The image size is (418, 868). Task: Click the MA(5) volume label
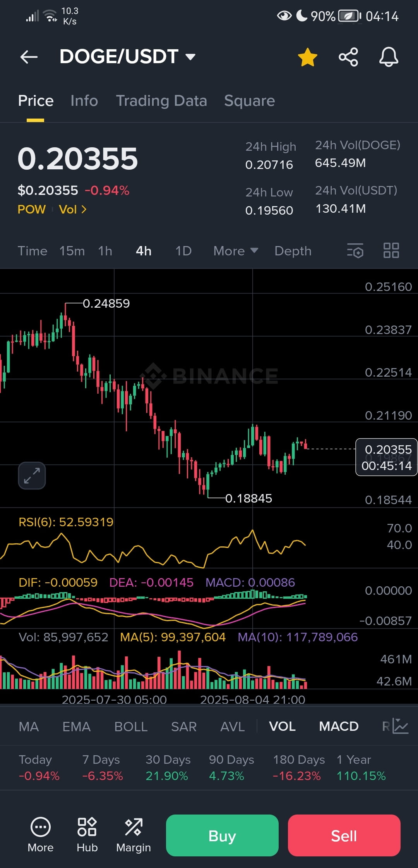pos(173,637)
